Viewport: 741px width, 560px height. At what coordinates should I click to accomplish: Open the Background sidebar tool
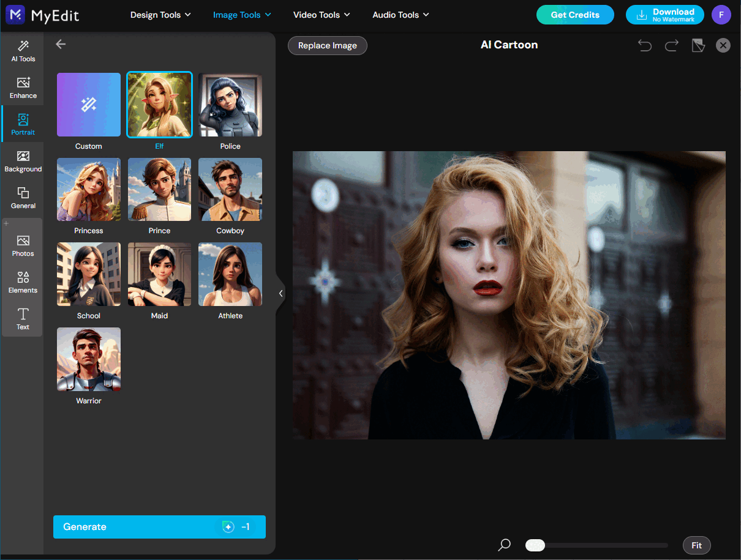[x=23, y=161]
